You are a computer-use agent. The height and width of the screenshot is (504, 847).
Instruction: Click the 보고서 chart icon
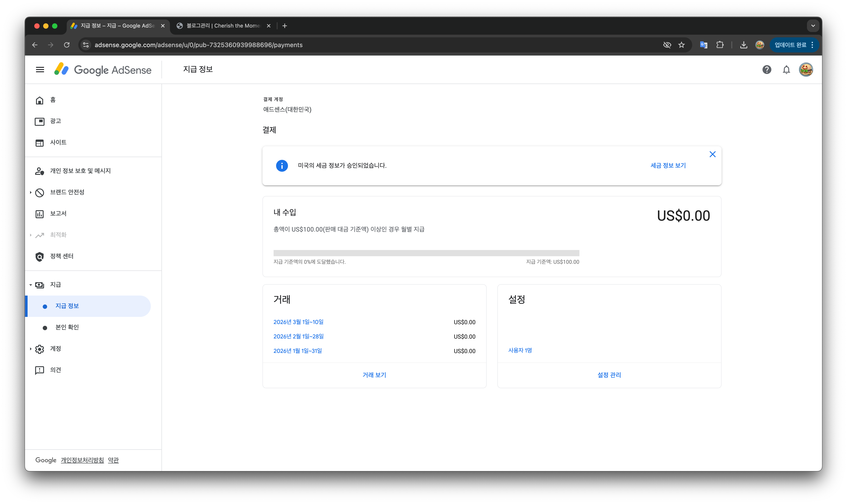(x=39, y=214)
